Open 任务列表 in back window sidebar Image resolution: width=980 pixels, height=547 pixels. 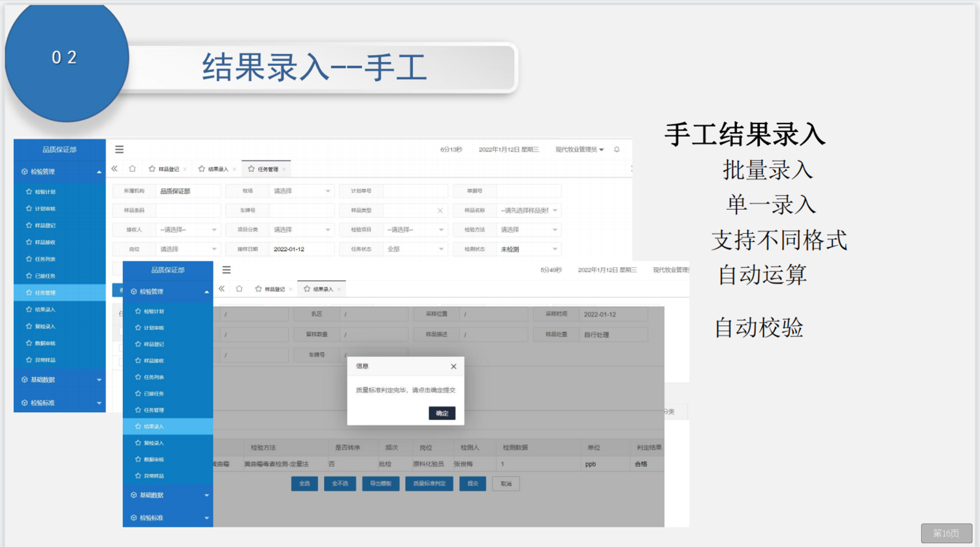pyautogui.click(x=59, y=259)
